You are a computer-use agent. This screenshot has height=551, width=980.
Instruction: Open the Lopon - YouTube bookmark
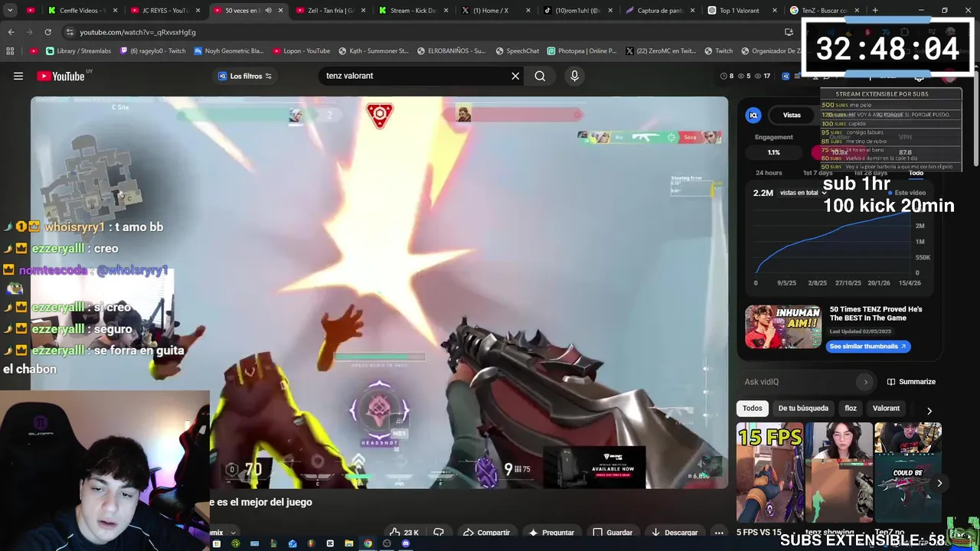[x=301, y=51]
